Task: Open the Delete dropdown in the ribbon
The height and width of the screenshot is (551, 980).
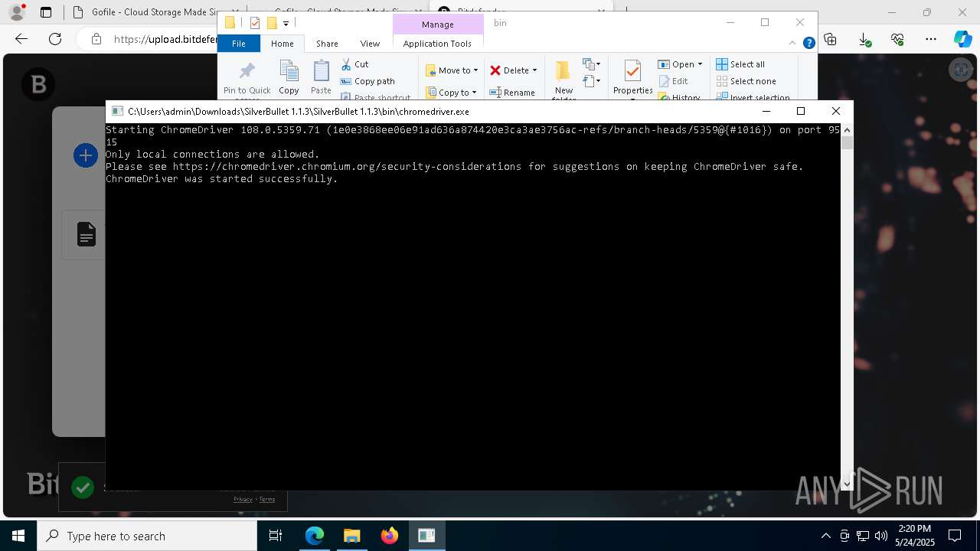Action: tap(514, 70)
